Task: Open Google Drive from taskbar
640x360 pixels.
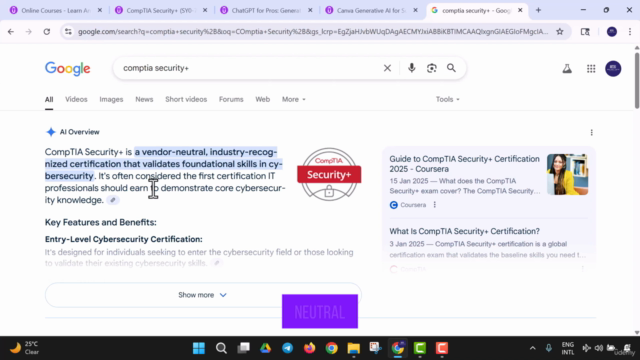Action: 265,348
